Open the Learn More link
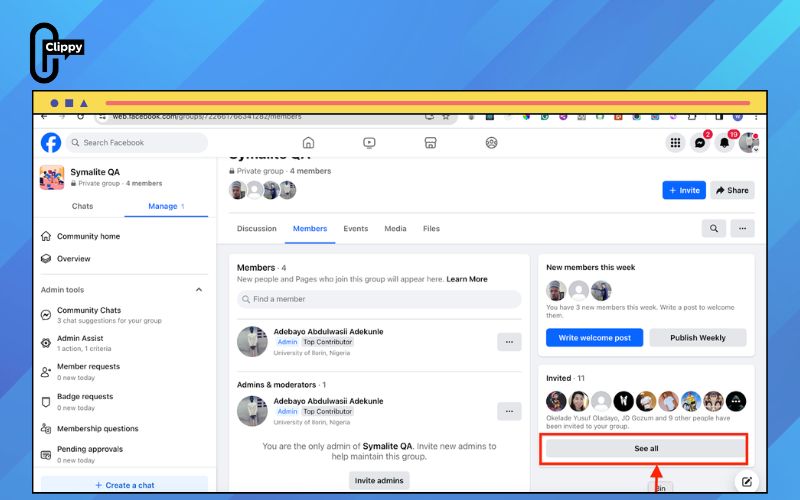The width and height of the screenshot is (800, 500). pyautogui.click(x=467, y=279)
